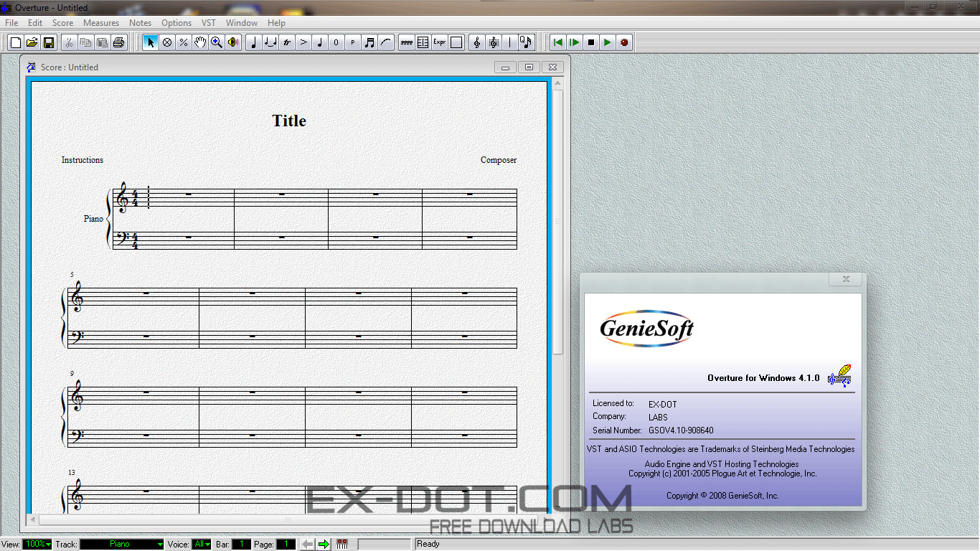Open the barline palette
Image resolution: width=980 pixels, height=551 pixels.
coord(510,42)
